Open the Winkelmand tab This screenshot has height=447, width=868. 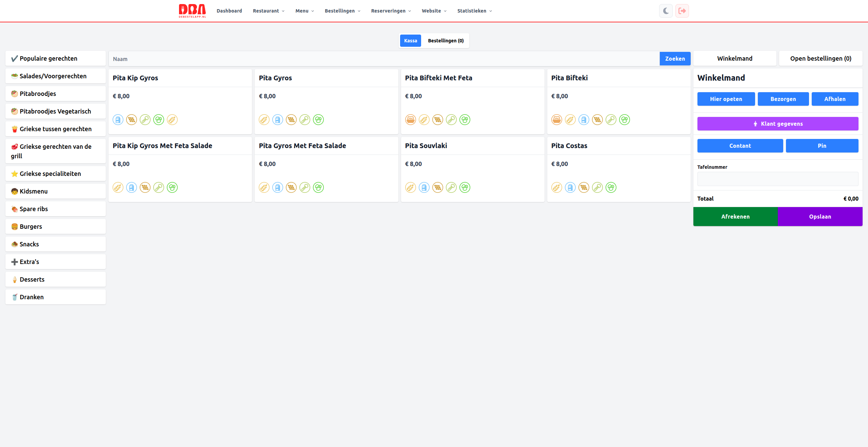point(735,59)
